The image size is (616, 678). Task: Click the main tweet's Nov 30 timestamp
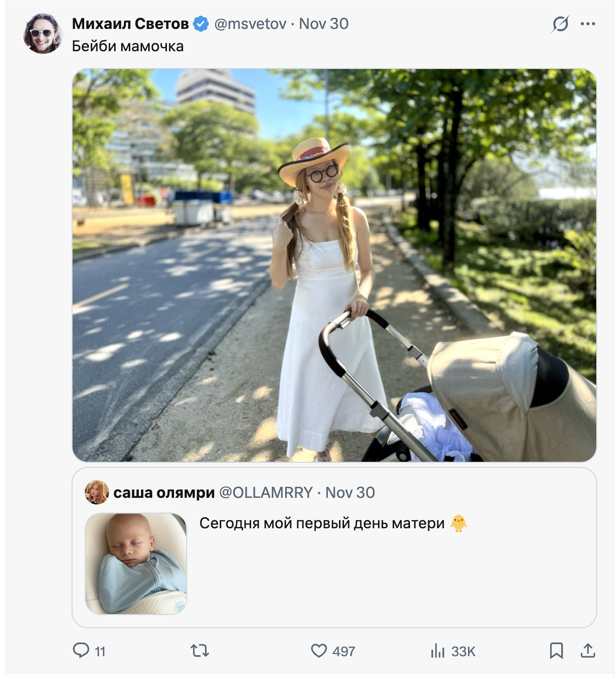coord(324,24)
